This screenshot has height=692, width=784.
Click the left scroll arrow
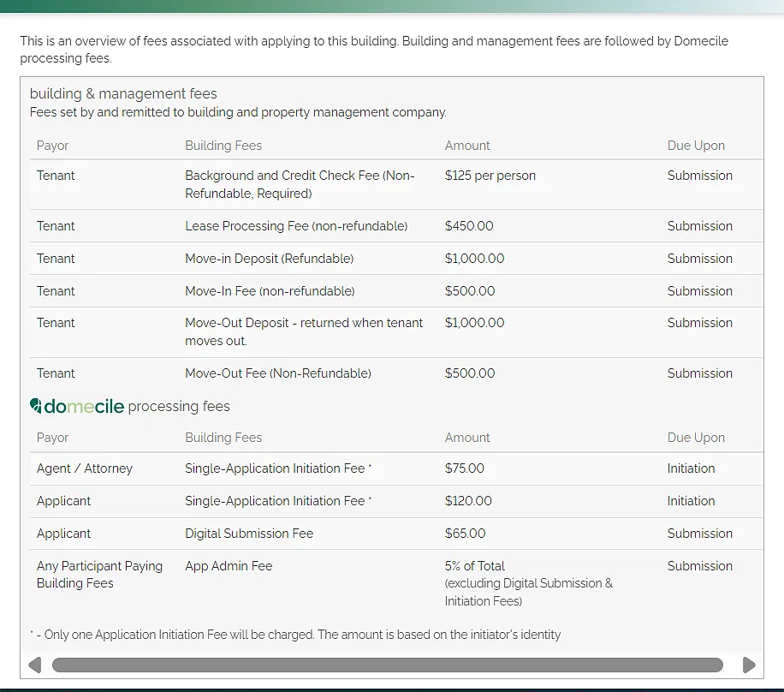point(35,665)
